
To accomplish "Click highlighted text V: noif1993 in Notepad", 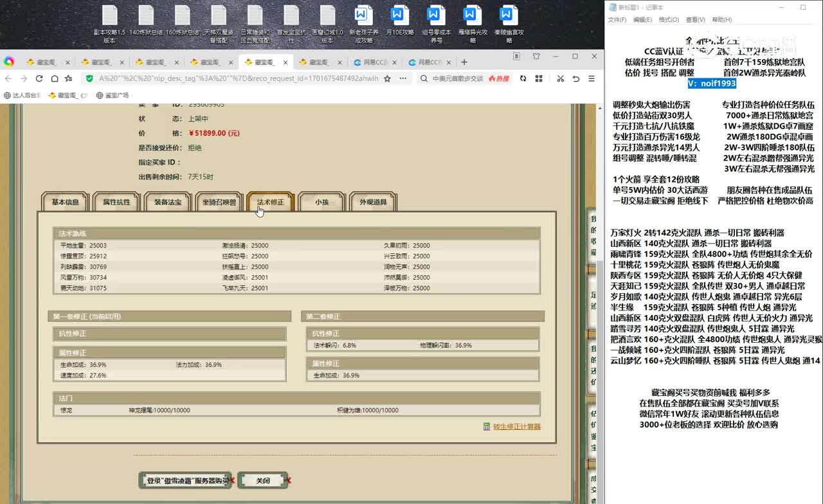I will click(x=711, y=84).
